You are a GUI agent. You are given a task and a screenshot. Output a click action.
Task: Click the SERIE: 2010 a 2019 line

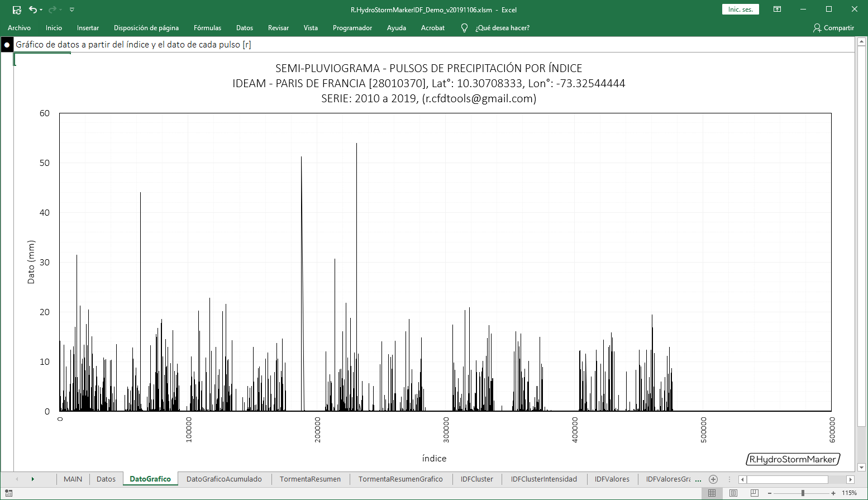(x=429, y=98)
